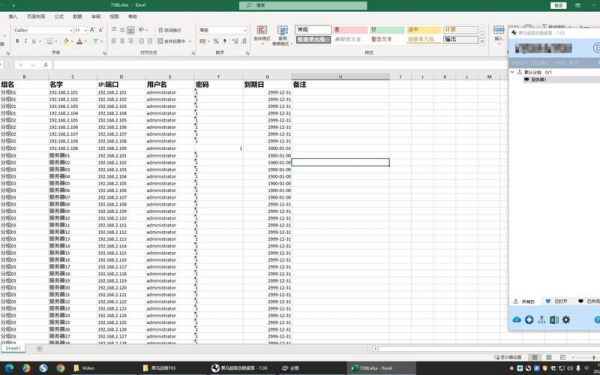Apply the Warning Text cell style
Image resolution: width=600 pixels, height=375 pixels.
387,39
